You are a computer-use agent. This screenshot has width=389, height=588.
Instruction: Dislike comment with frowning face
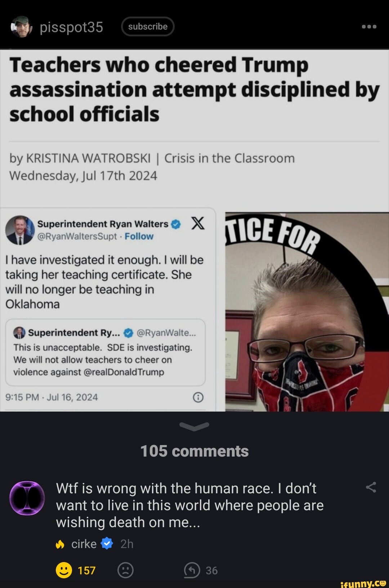click(x=125, y=570)
